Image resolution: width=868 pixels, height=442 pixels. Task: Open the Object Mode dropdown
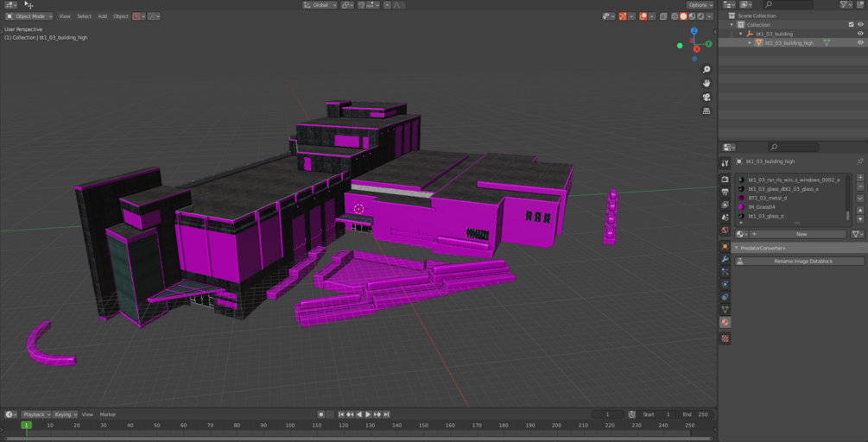(x=29, y=16)
